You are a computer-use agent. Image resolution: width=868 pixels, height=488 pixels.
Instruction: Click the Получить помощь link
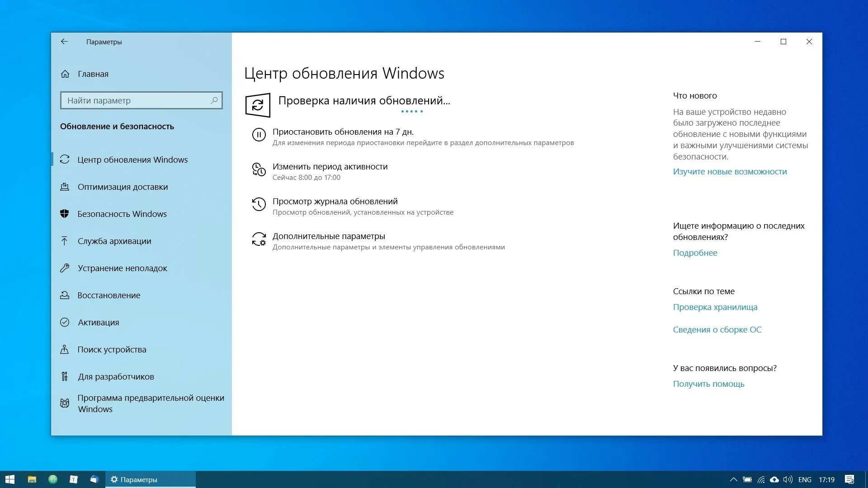point(708,384)
